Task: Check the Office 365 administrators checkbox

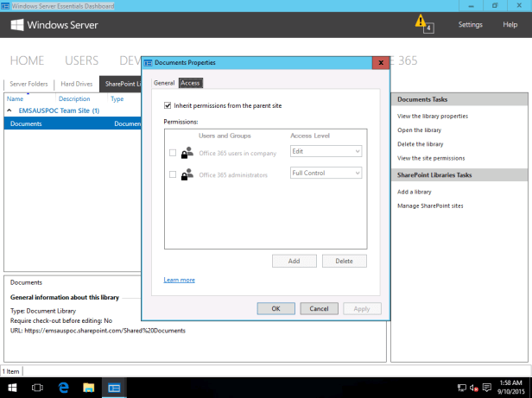Action: point(173,174)
